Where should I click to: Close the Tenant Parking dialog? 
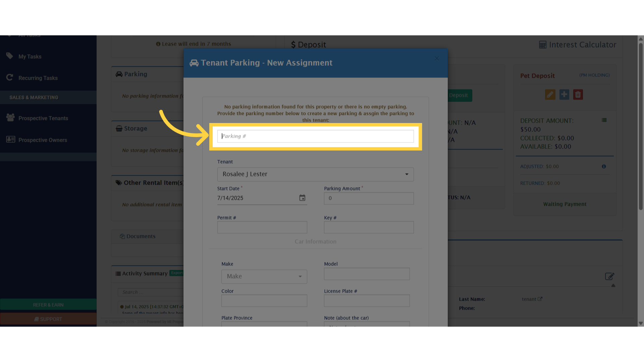coord(437,59)
